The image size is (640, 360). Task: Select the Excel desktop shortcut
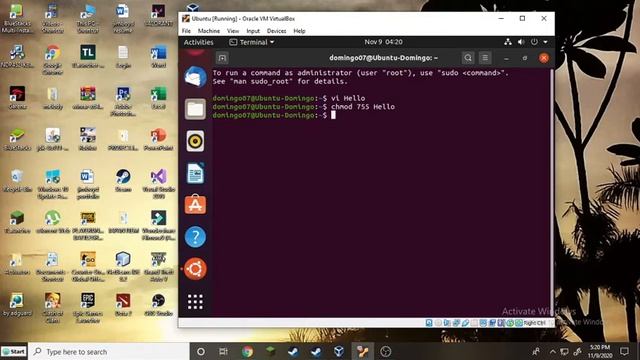(x=158, y=98)
